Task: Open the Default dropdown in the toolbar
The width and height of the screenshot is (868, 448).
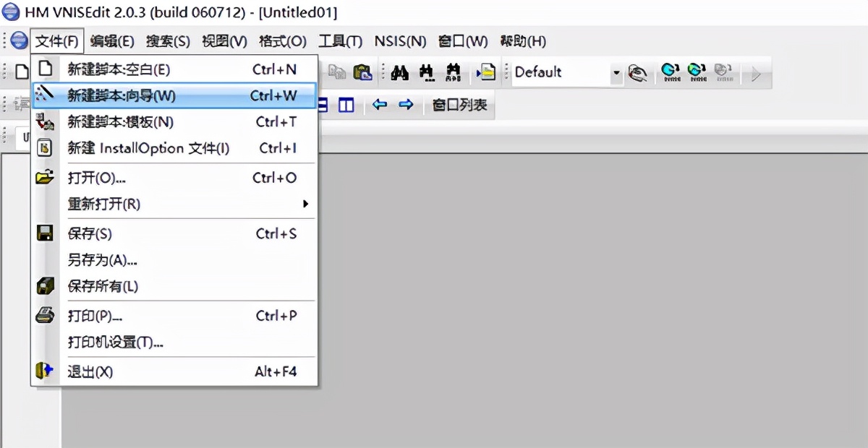Action: point(616,72)
